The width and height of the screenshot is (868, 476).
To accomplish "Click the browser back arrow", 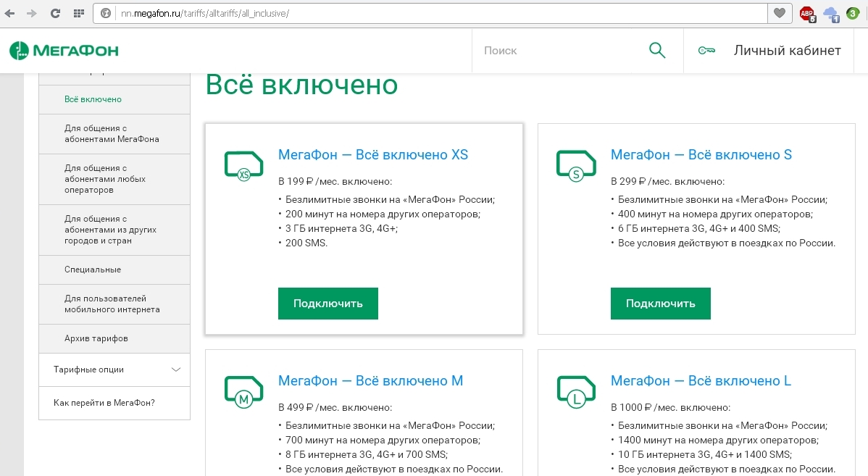I will tap(11, 13).
